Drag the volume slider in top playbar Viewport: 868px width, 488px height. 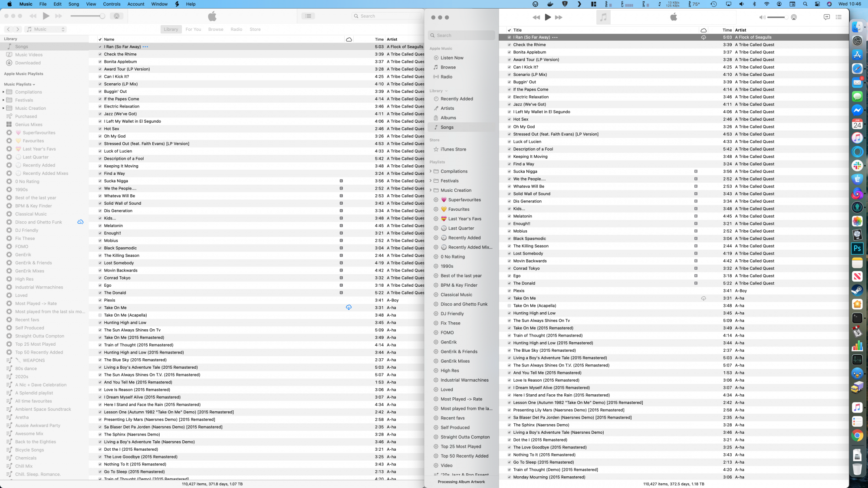click(x=785, y=17)
